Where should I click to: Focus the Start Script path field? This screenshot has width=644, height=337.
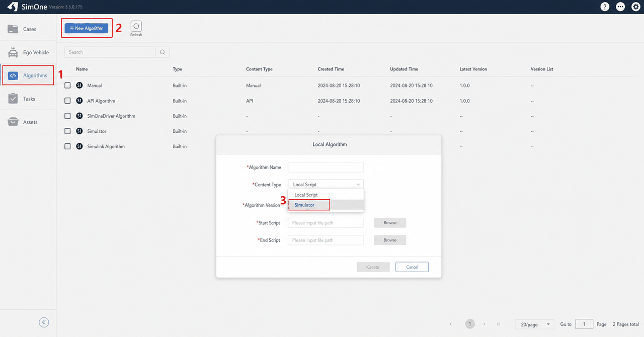coord(326,223)
